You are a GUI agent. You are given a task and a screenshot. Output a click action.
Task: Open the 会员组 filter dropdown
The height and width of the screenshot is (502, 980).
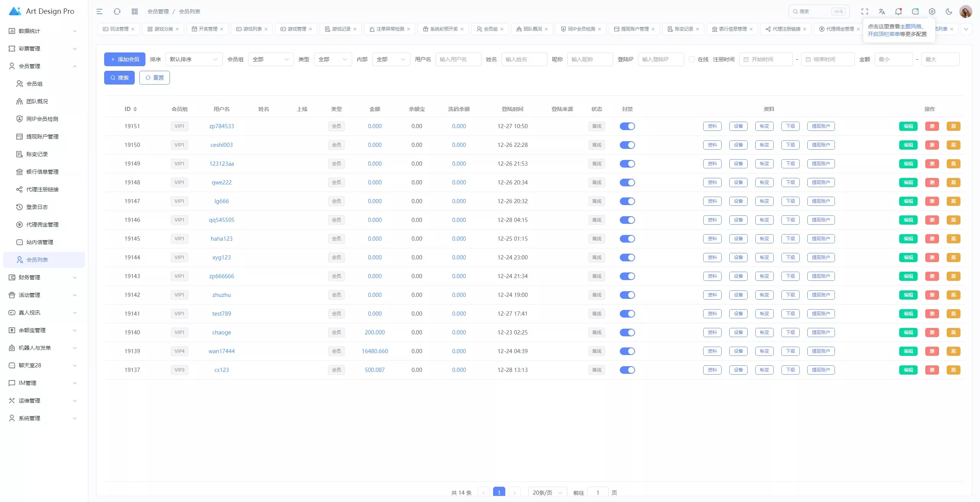pos(271,59)
